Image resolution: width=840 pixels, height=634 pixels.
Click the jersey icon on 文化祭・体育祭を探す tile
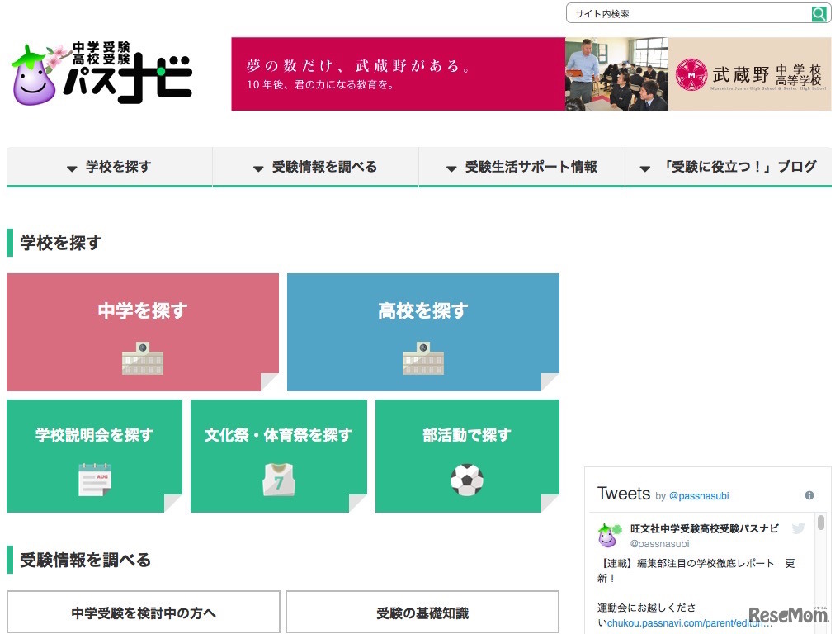(279, 479)
